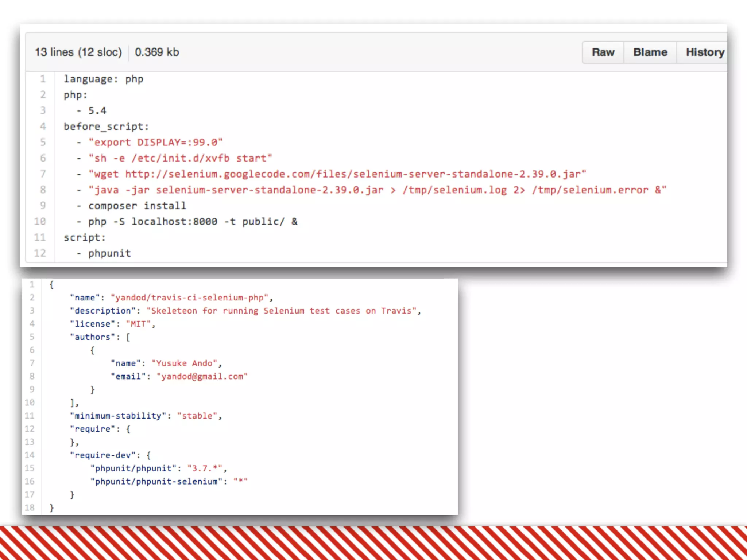747x560 pixels.
Task: Click the 0.369 kb file size text
Action: 157,52
